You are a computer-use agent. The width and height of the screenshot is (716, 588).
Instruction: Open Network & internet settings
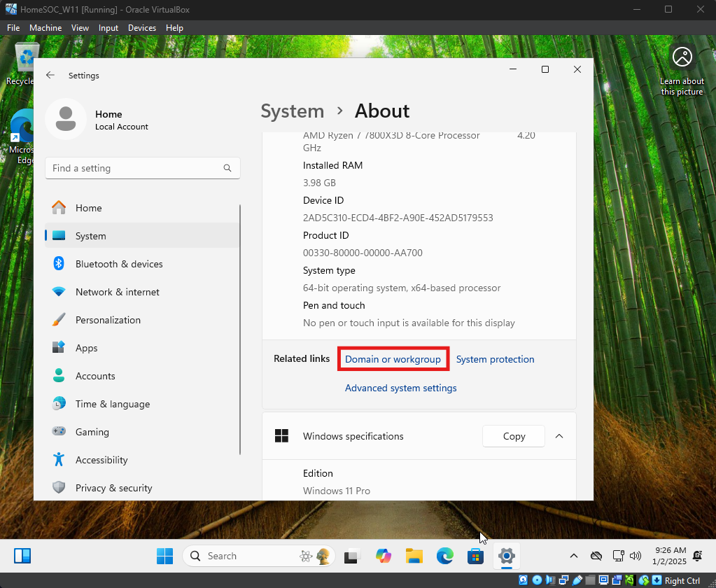click(117, 292)
